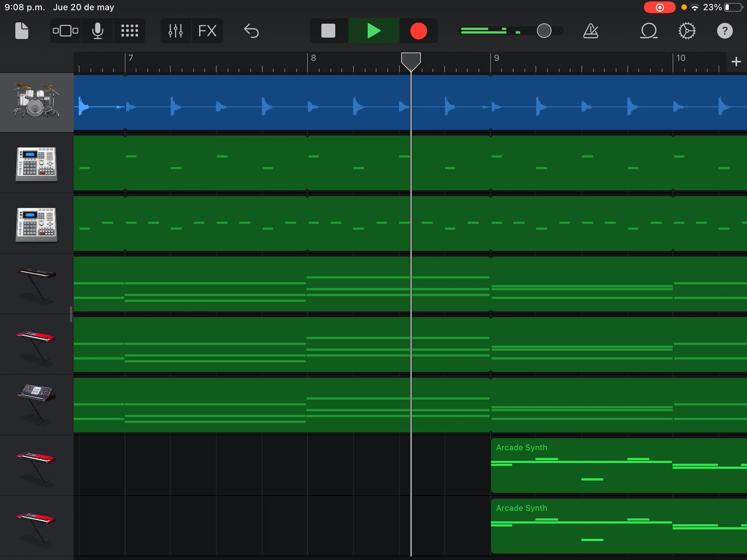
Task: Tap the playhead marker in ruler
Action: click(411, 61)
